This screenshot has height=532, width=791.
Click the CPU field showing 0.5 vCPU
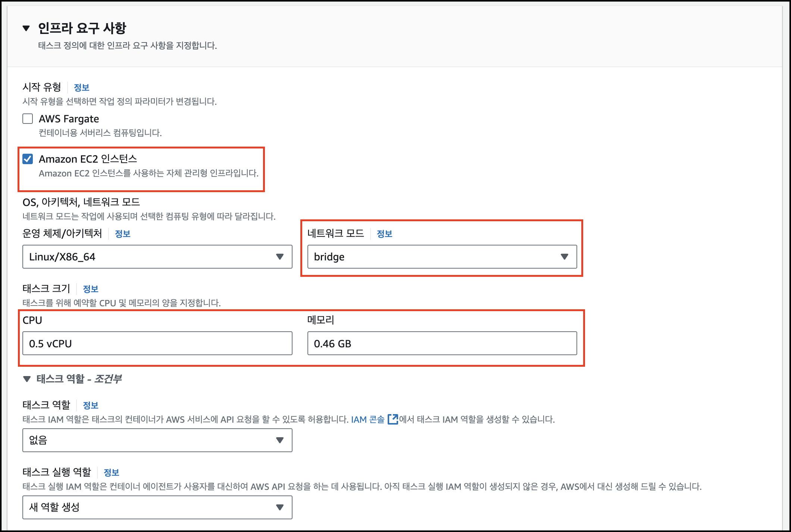coord(157,343)
